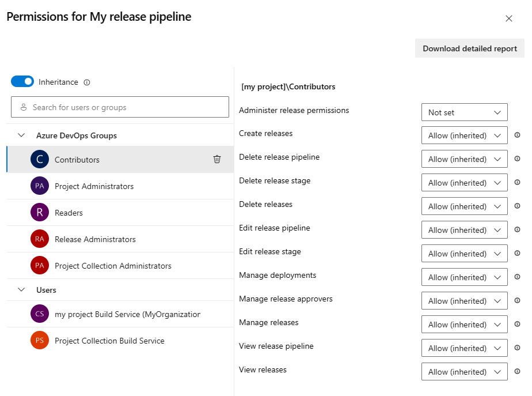Collapse the Users section
This screenshot has height=396, width=532.
tap(22, 290)
